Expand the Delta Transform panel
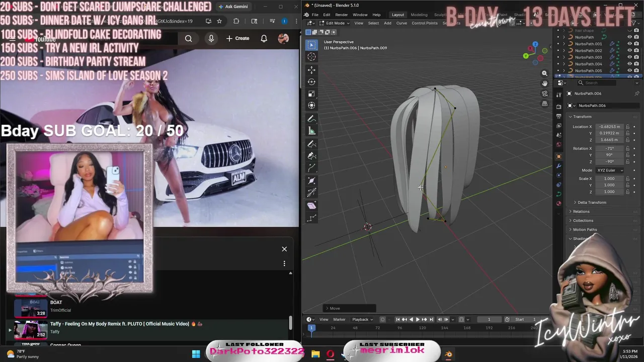The height and width of the screenshot is (362, 644). coord(592,202)
